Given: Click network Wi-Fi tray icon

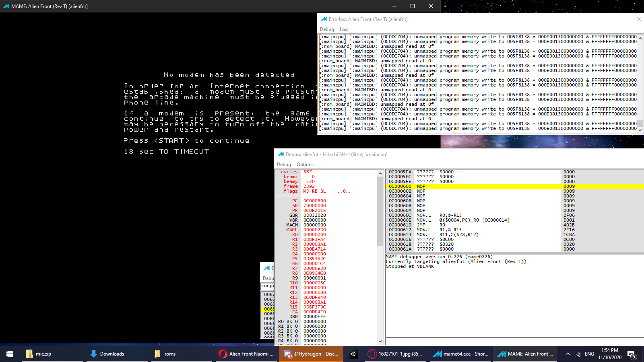Looking at the screenshot, I should pyautogui.click(x=578, y=354).
